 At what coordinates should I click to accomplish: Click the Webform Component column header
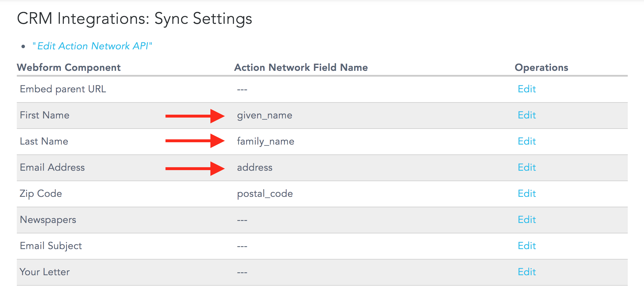[69, 67]
